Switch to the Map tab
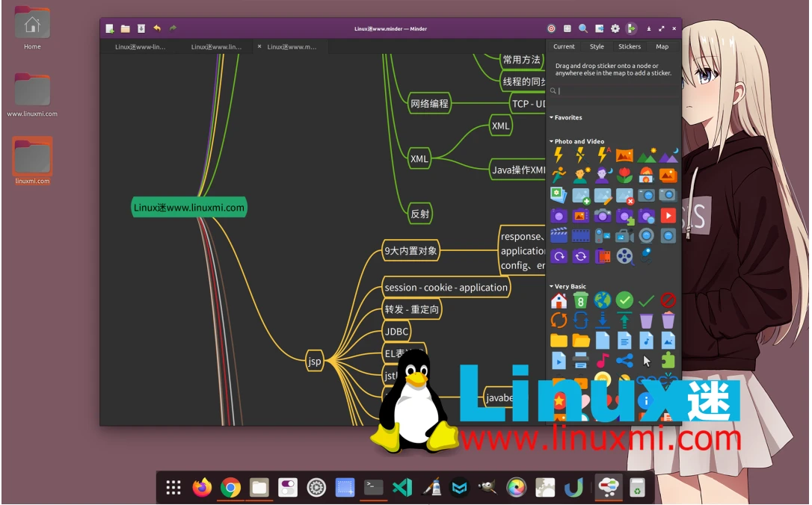This screenshot has height=505, width=812. tap(662, 46)
